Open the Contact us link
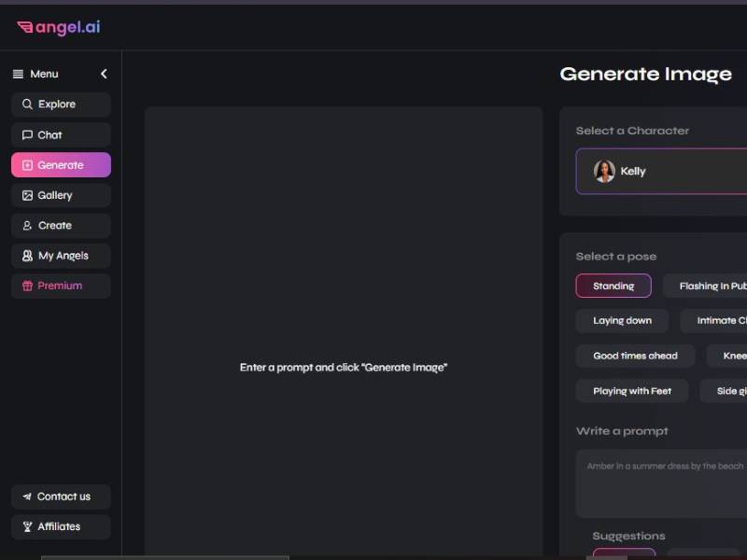Viewport: 747px width, 560px height. (x=61, y=497)
